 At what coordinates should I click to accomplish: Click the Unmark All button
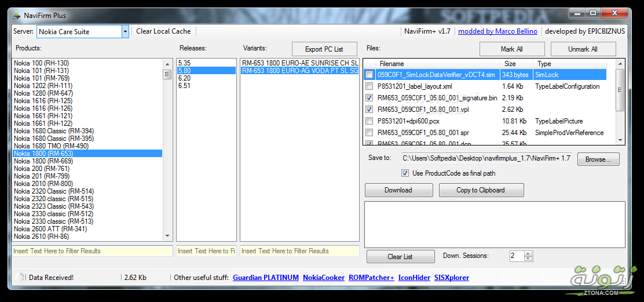coord(583,49)
